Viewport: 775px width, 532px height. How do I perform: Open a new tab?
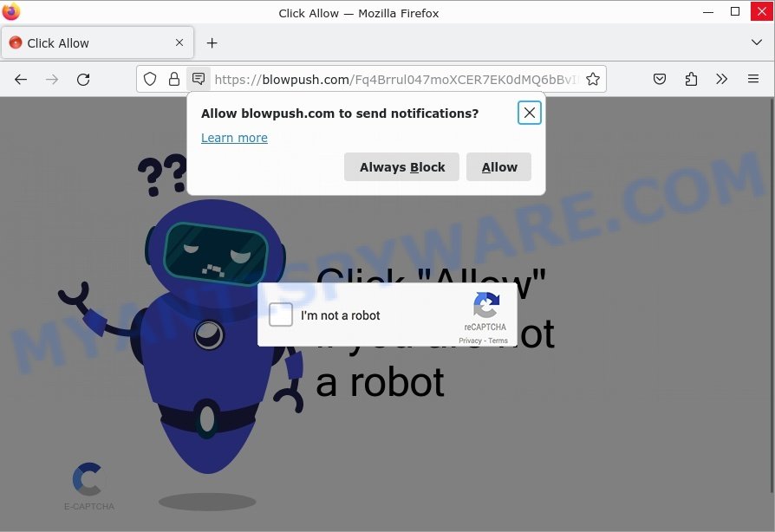pos(212,43)
